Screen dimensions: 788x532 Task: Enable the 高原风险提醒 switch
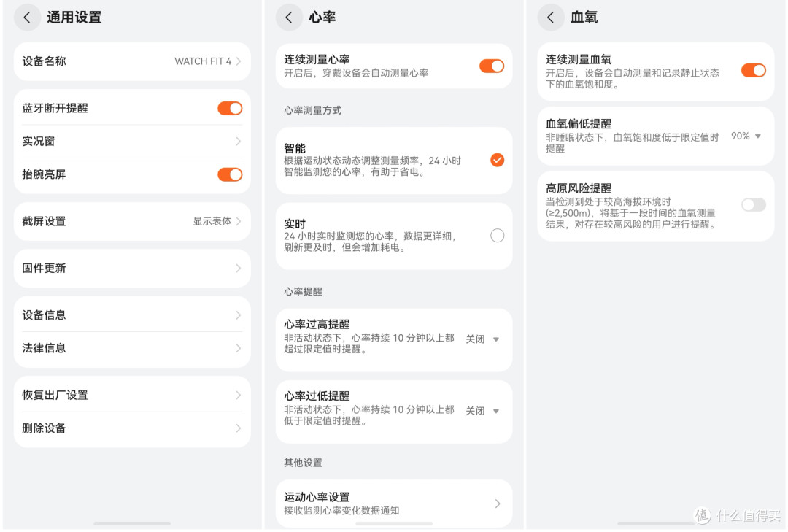click(754, 204)
